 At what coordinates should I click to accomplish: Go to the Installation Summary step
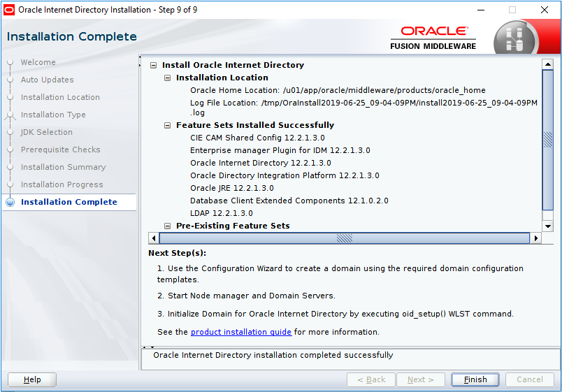[x=63, y=167]
